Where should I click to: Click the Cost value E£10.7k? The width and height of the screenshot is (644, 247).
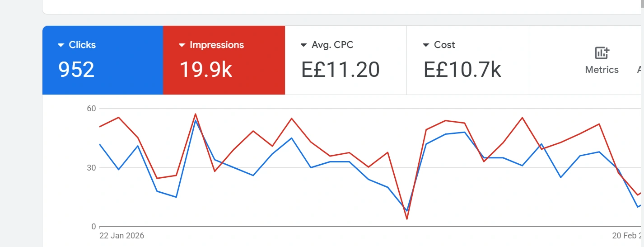pyautogui.click(x=462, y=70)
